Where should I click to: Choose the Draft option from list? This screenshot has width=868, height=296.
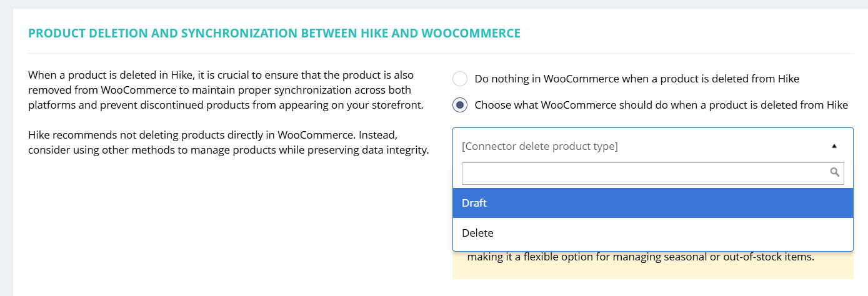tap(653, 203)
